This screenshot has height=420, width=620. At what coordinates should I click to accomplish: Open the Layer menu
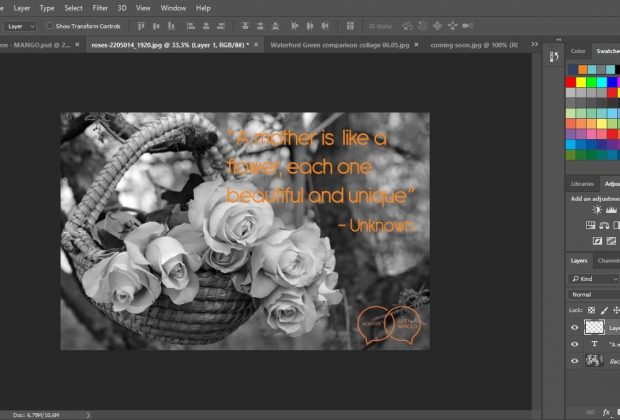pyautogui.click(x=22, y=8)
